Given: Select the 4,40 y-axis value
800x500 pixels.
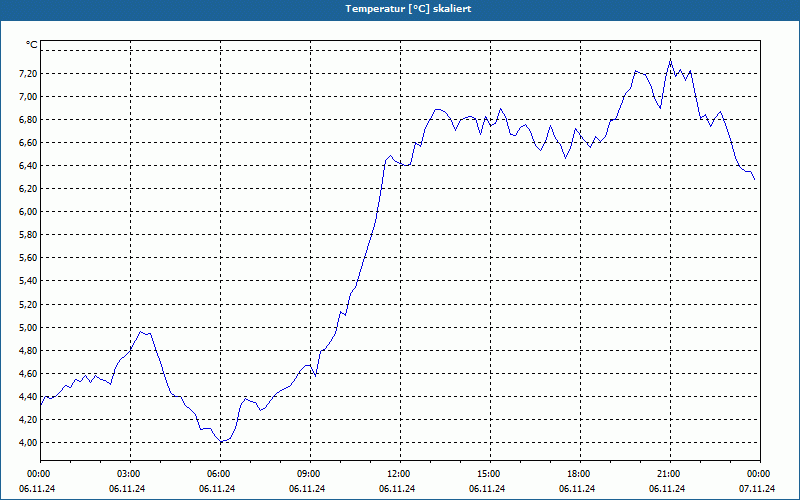Looking at the screenshot, I should [x=28, y=396].
